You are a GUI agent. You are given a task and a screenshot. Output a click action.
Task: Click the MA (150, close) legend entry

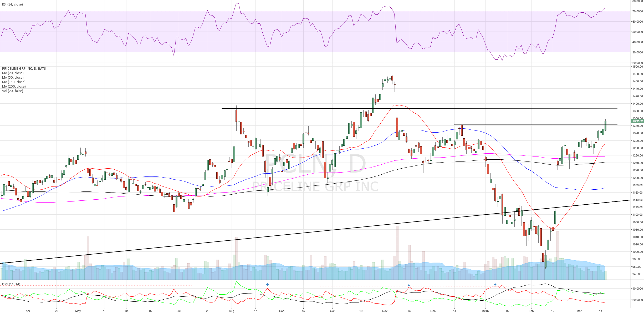(x=14, y=82)
